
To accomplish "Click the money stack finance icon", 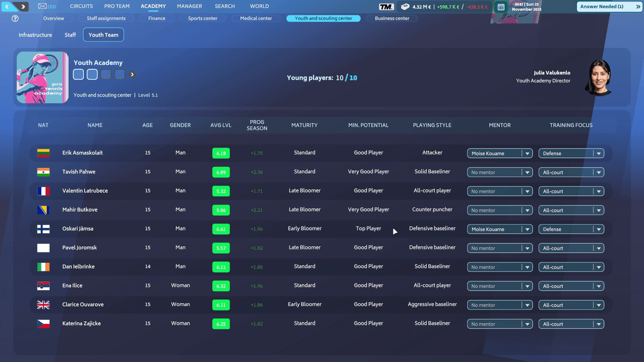I will pyautogui.click(x=404, y=7).
